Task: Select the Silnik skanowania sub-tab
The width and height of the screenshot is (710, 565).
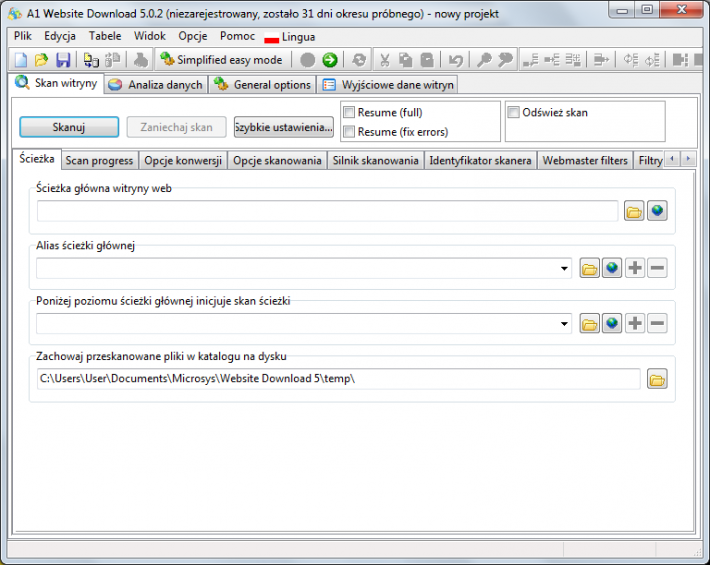Action: click(x=375, y=161)
